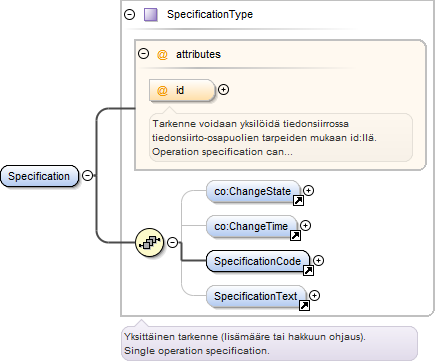This screenshot has height=364, width=436.
Task: Expand the co:ChangeTime element
Action: (305, 226)
